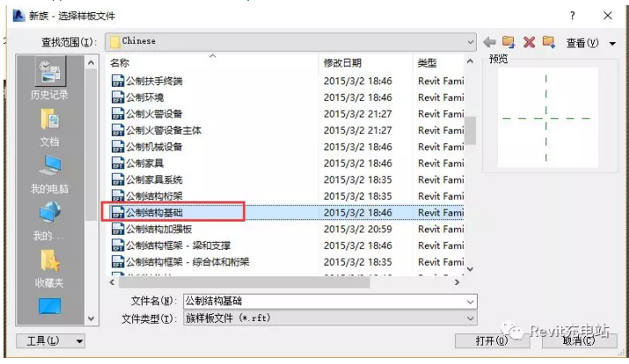Click the help question mark icon
The image size is (629, 364).
573,16
